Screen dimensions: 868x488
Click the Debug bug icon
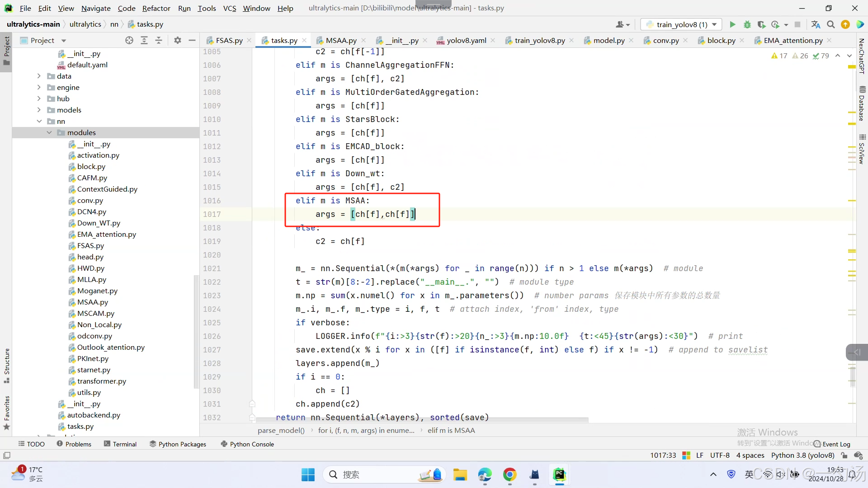pyautogui.click(x=747, y=24)
